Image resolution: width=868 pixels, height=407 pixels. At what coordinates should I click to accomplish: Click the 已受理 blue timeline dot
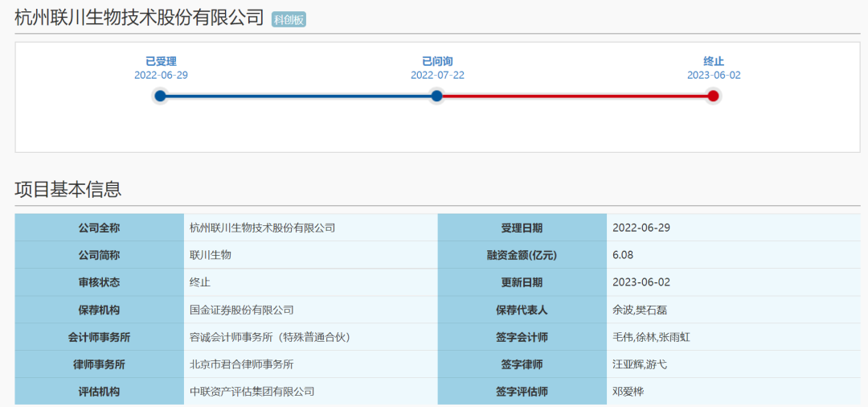(160, 97)
